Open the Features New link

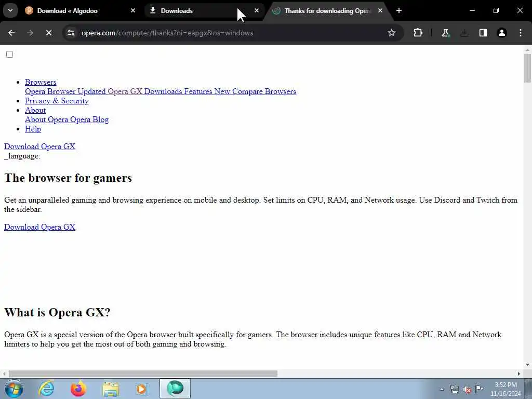point(207,91)
